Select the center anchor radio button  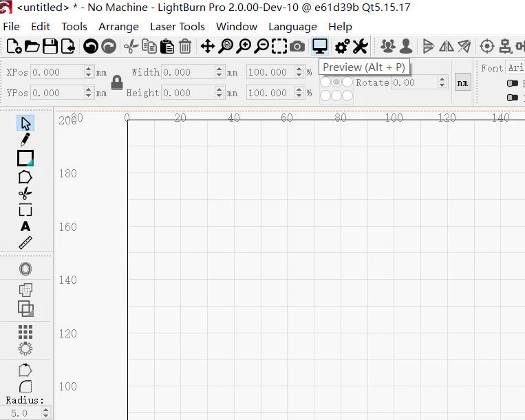(336, 82)
